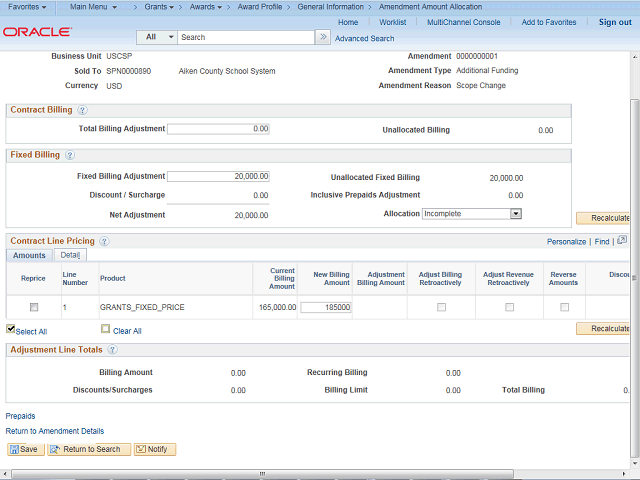Click the help icon beside Adjustment Line Totals
Image resolution: width=640 pixels, height=480 pixels.
coord(112,350)
